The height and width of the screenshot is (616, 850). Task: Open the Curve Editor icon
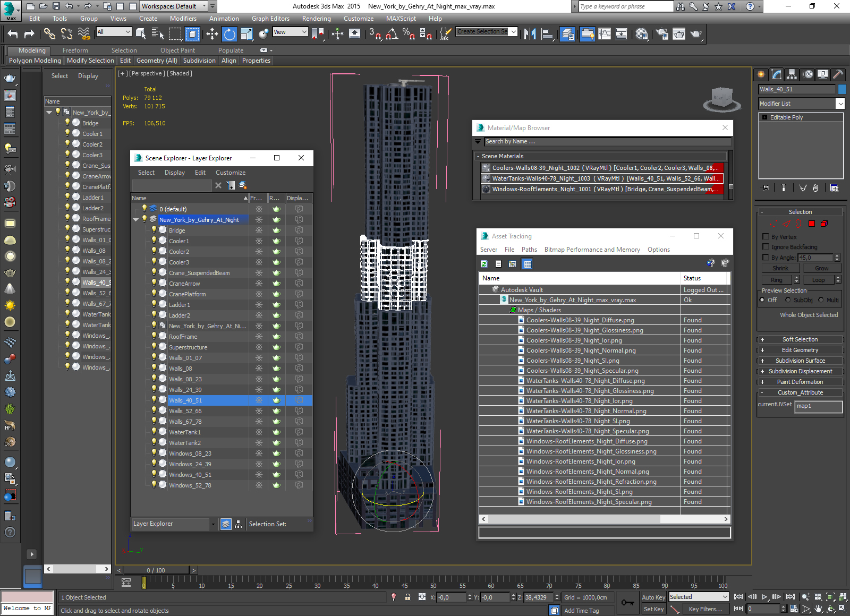[x=605, y=34]
